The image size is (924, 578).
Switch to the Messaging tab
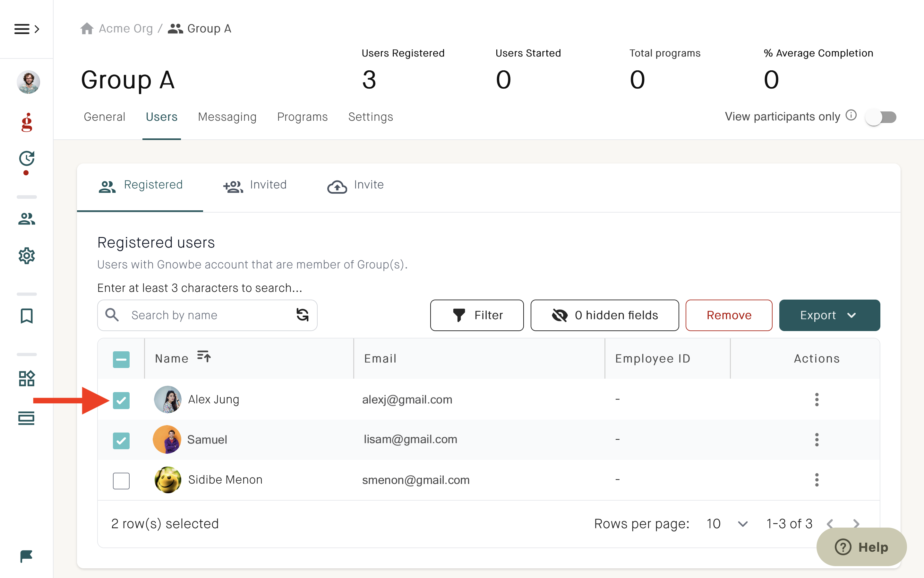click(x=227, y=117)
